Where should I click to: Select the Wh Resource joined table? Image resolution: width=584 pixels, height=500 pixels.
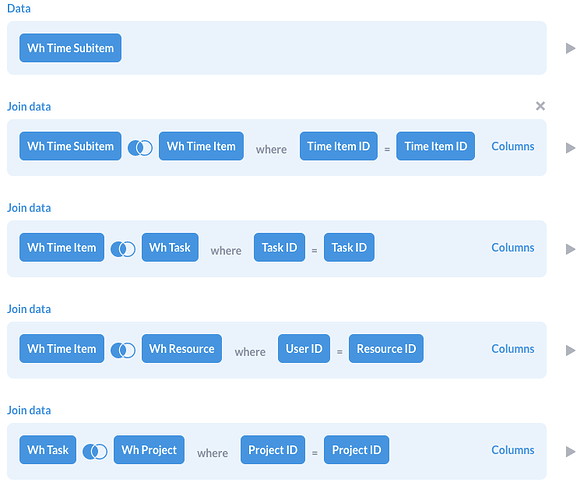pos(182,349)
